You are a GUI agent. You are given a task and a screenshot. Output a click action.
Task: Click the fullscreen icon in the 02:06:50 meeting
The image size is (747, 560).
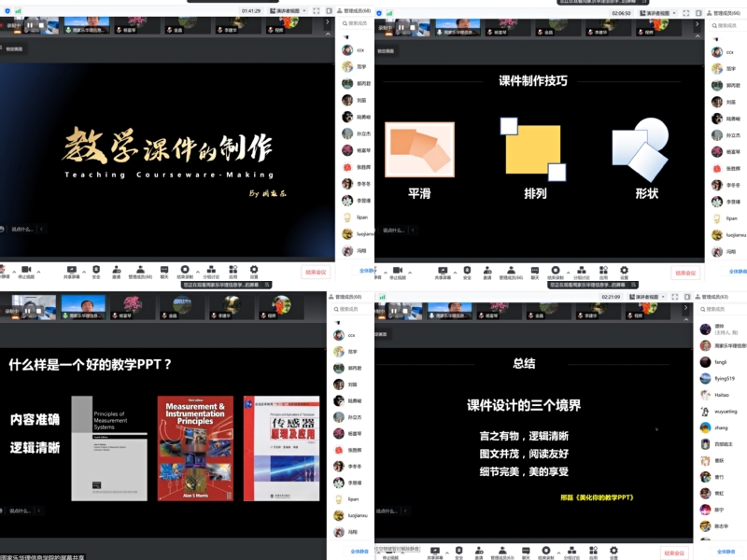686,13
